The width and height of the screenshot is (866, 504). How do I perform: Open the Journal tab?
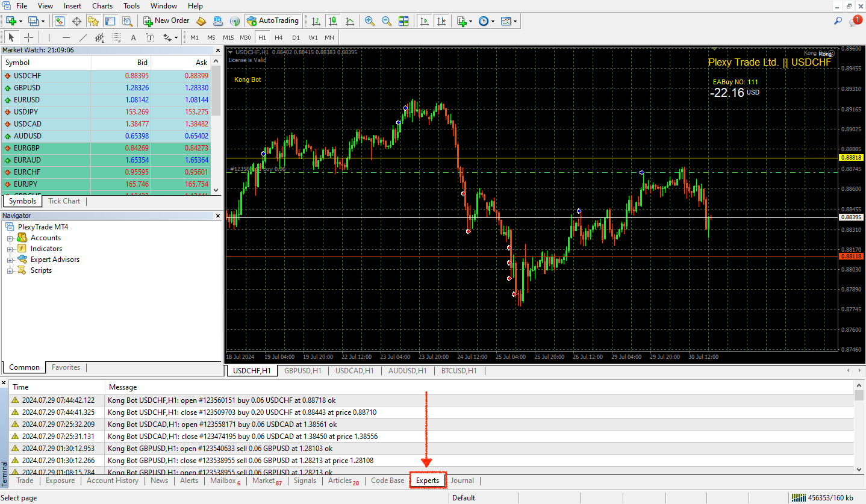pyautogui.click(x=463, y=481)
